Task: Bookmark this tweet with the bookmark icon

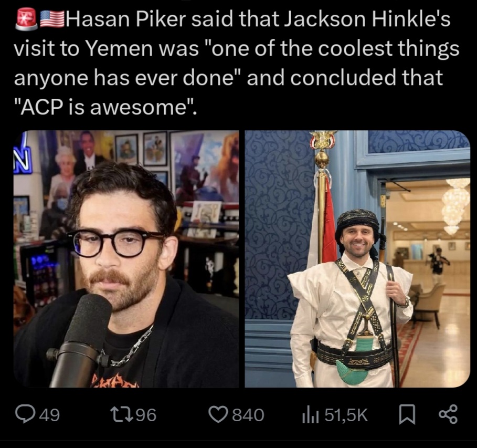Action: [x=407, y=414]
